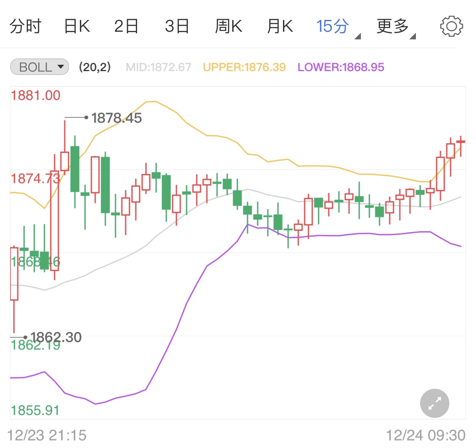Click the UPPER:1876.39 value
The height and width of the screenshot is (448, 476).
click(x=244, y=67)
